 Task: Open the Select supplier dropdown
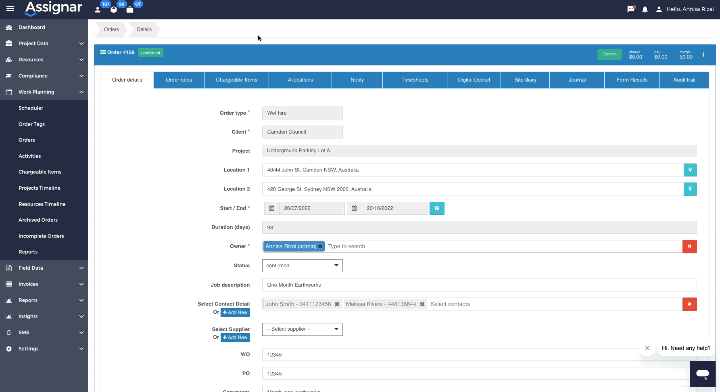click(x=302, y=330)
